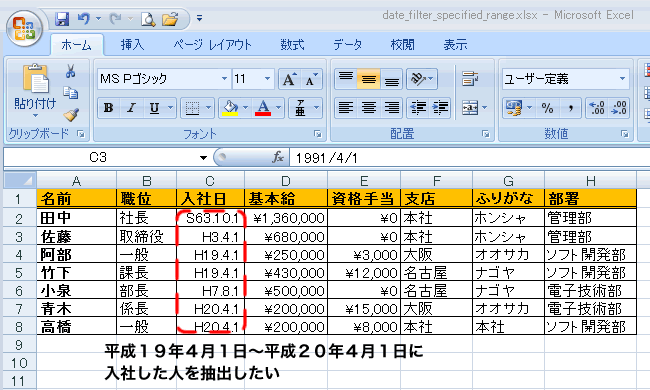Switch to the ホーム tab
The image size is (650, 390).
[76, 45]
